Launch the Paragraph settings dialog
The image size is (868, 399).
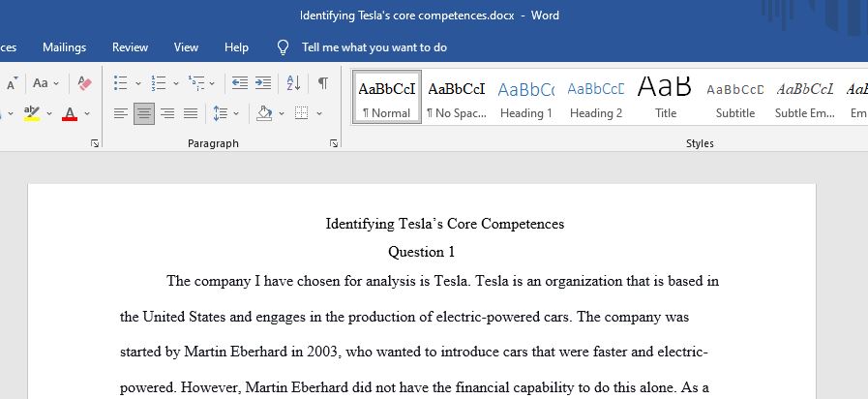pyautogui.click(x=333, y=143)
